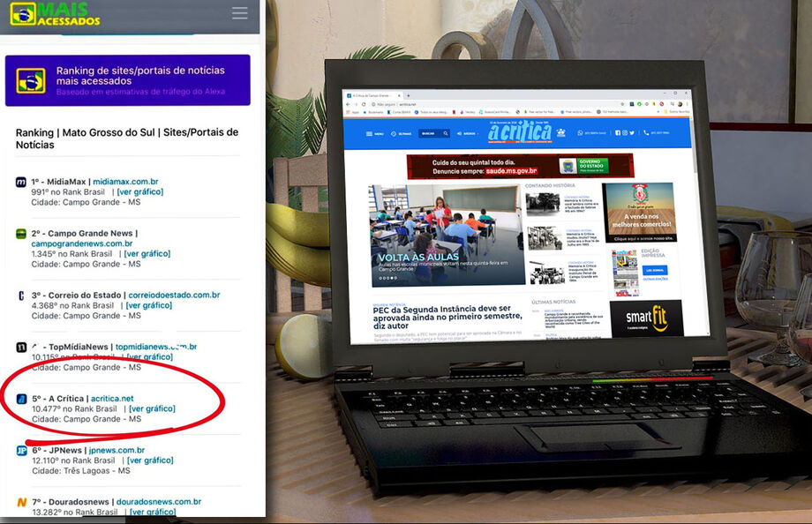Click the Campo Grande News favicon
Viewport: 812px width, 524px height.
[x=20, y=234]
